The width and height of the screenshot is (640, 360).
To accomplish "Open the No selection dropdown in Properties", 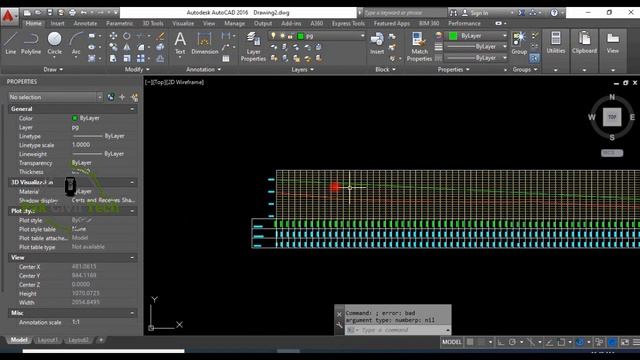I will (x=55, y=97).
